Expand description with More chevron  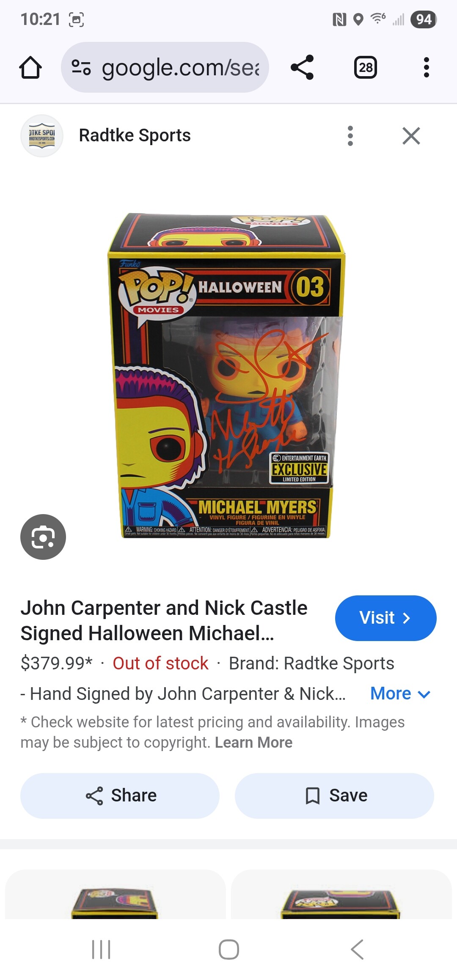pos(400,694)
